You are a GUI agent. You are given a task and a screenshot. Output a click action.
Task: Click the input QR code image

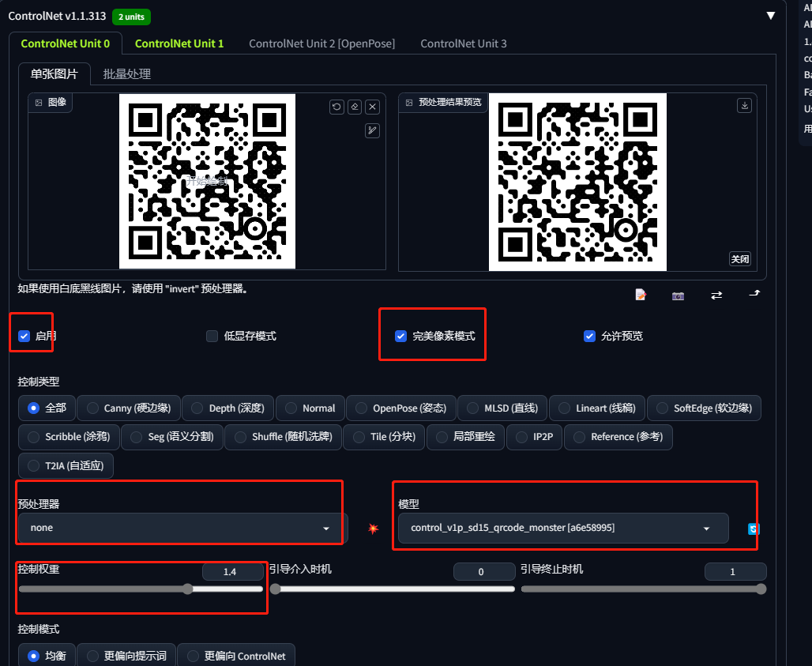point(207,181)
